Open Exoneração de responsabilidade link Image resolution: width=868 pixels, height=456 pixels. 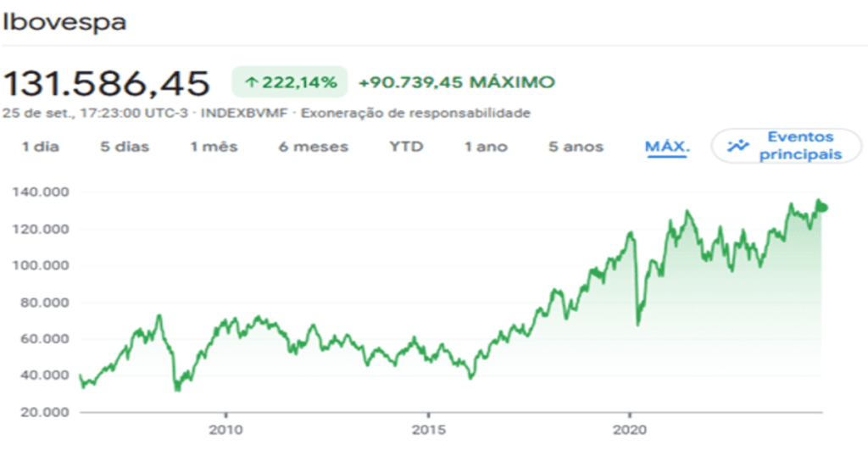tap(415, 114)
